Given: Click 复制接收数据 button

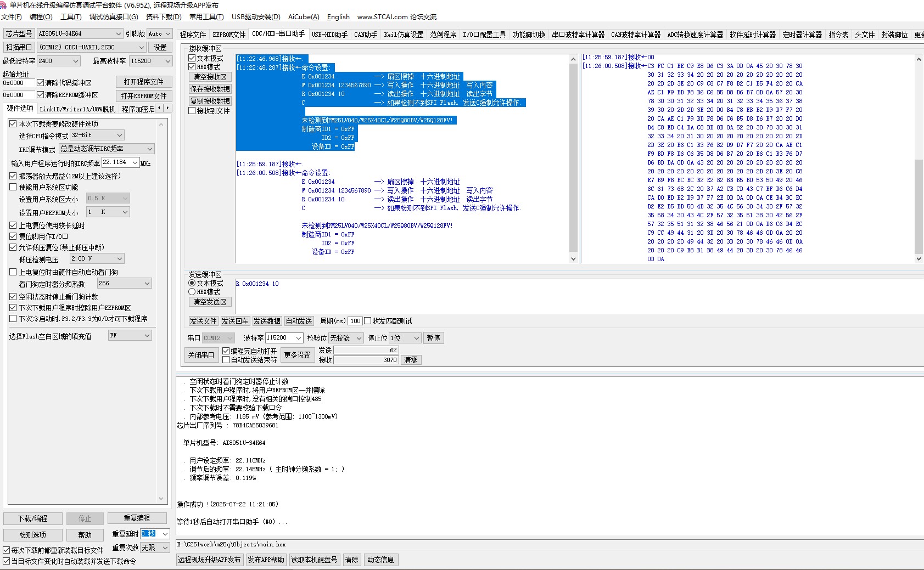Looking at the screenshot, I should coord(210,101).
